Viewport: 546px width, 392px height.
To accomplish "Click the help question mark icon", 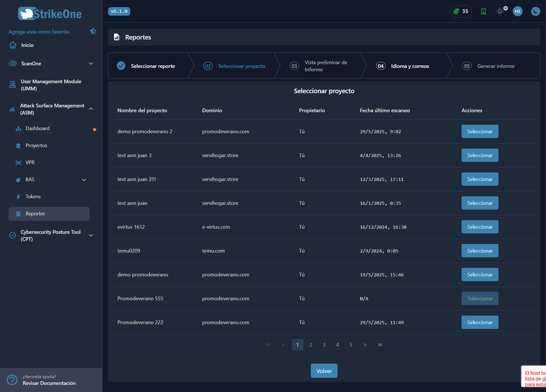I will pyautogui.click(x=12, y=380).
